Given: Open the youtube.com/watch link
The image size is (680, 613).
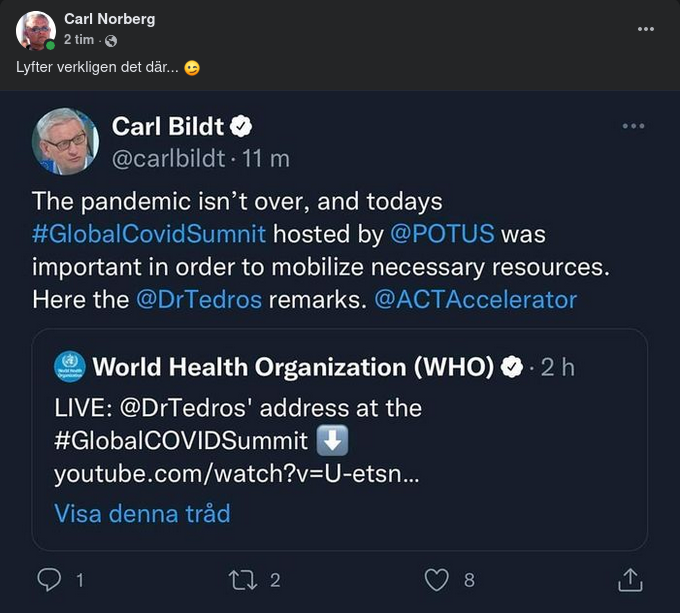Looking at the screenshot, I should pyautogui.click(x=236, y=474).
